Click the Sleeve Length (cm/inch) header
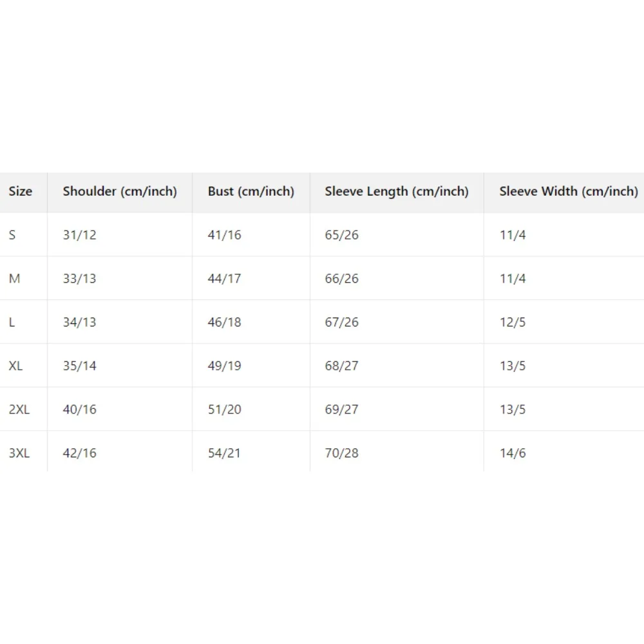644x644 pixels. coord(397,191)
